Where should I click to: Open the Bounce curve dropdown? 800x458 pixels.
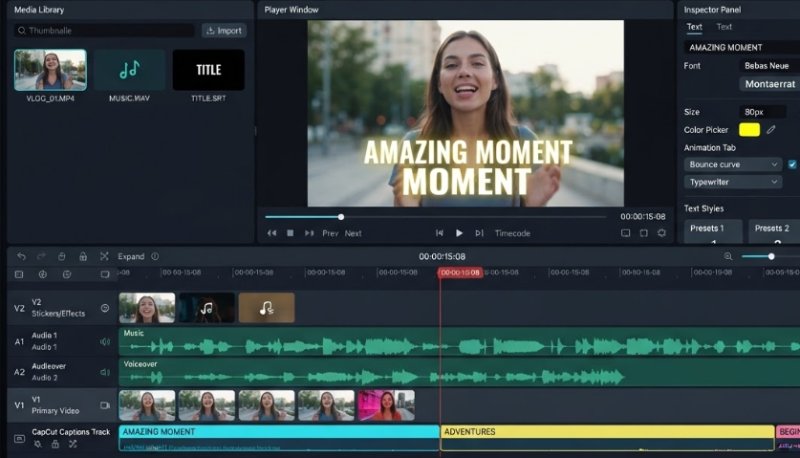[x=733, y=164]
